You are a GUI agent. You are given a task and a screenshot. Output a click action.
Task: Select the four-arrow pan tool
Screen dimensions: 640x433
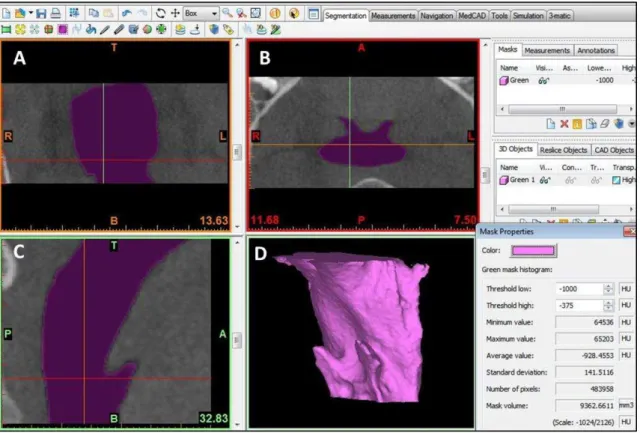[x=175, y=13]
